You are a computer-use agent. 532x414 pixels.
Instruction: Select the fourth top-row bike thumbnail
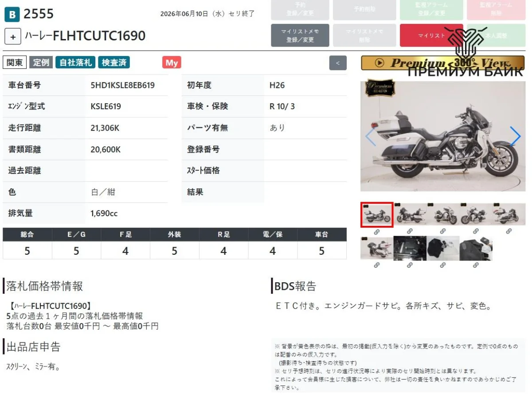[x=476, y=215]
